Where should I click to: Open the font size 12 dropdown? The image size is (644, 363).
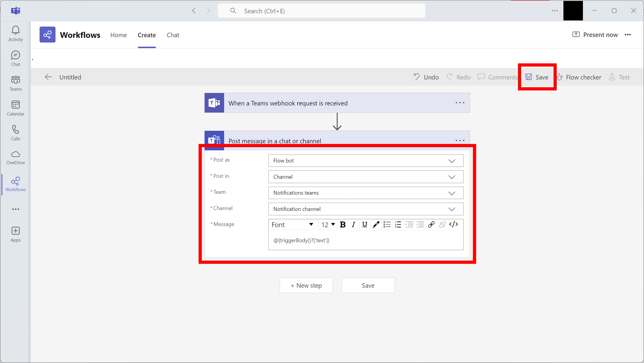coord(328,225)
